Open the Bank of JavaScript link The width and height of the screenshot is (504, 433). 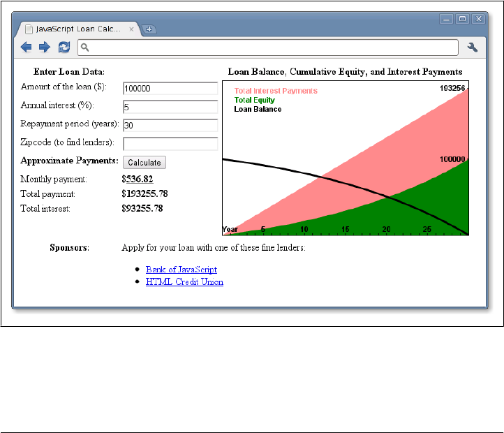coord(181,270)
